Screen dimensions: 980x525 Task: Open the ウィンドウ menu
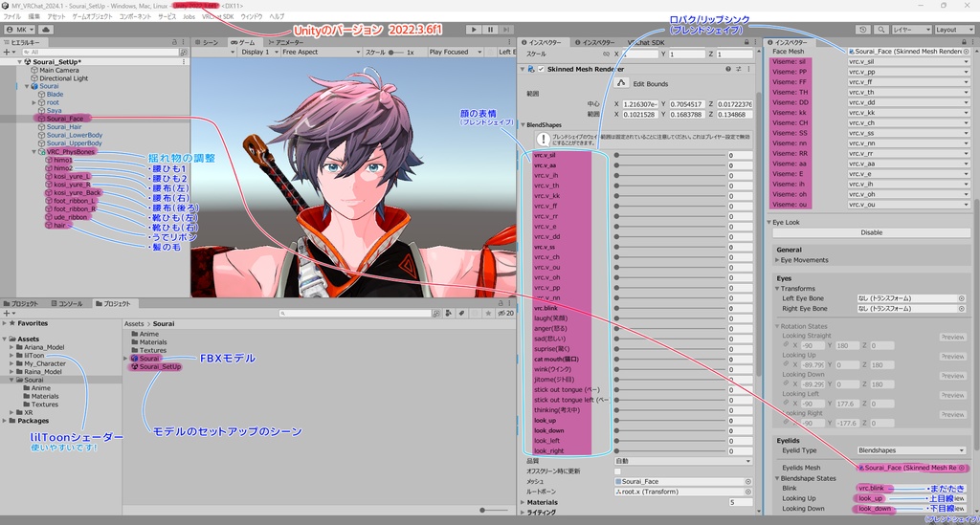point(252,17)
